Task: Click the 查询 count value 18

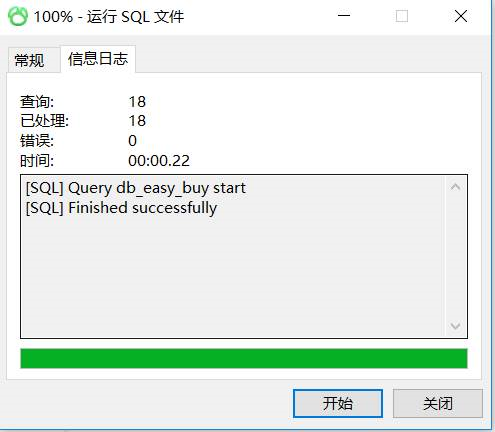Action: pos(137,102)
